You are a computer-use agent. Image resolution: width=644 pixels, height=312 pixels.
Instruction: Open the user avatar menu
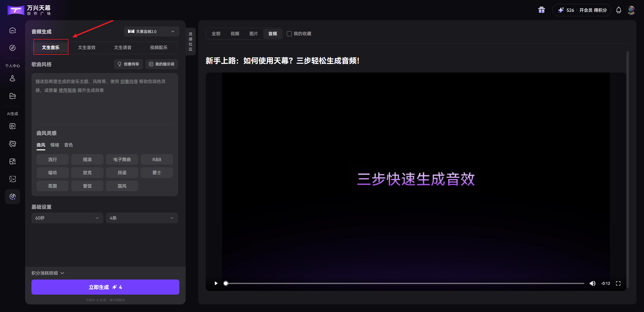631,10
